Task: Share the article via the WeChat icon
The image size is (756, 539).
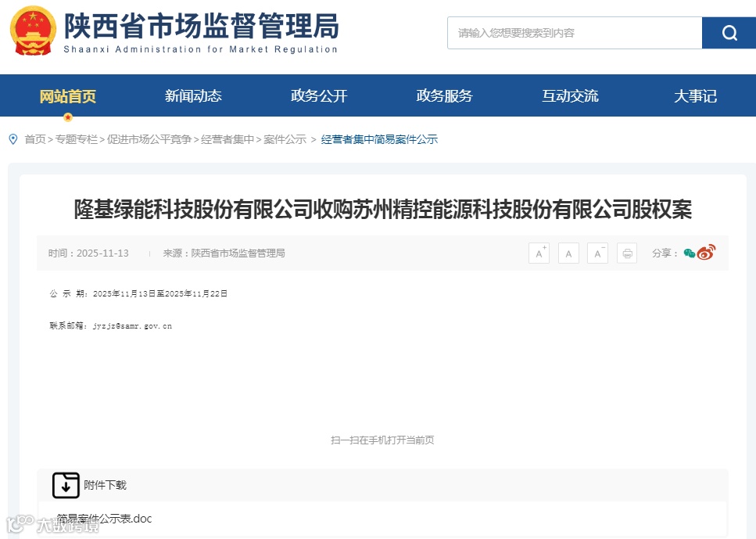Action: click(x=691, y=253)
